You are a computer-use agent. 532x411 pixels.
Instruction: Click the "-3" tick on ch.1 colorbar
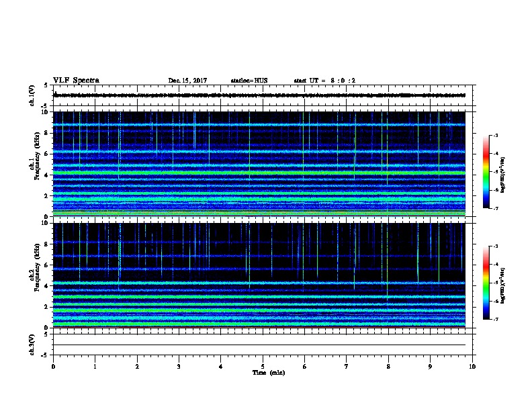click(x=496, y=136)
